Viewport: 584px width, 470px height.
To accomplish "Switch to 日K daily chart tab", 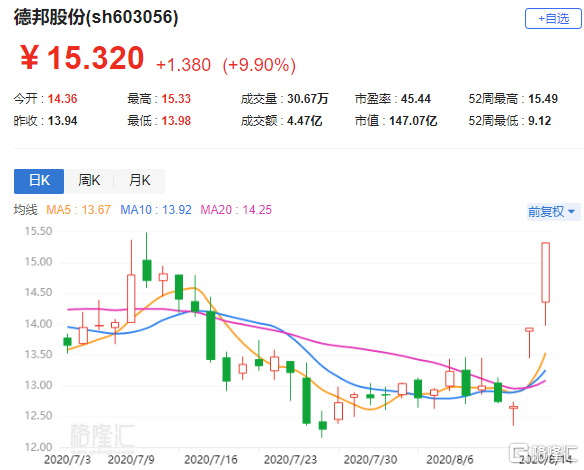I will (x=39, y=181).
